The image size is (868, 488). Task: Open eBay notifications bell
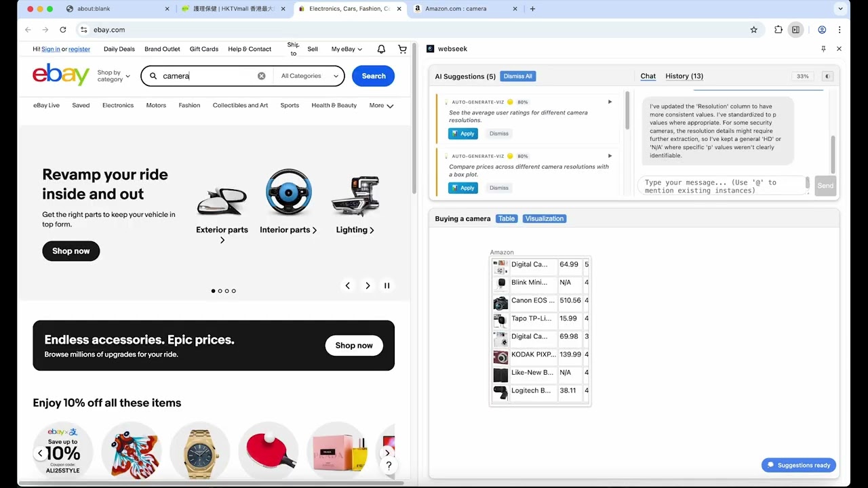(x=381, y=49)
